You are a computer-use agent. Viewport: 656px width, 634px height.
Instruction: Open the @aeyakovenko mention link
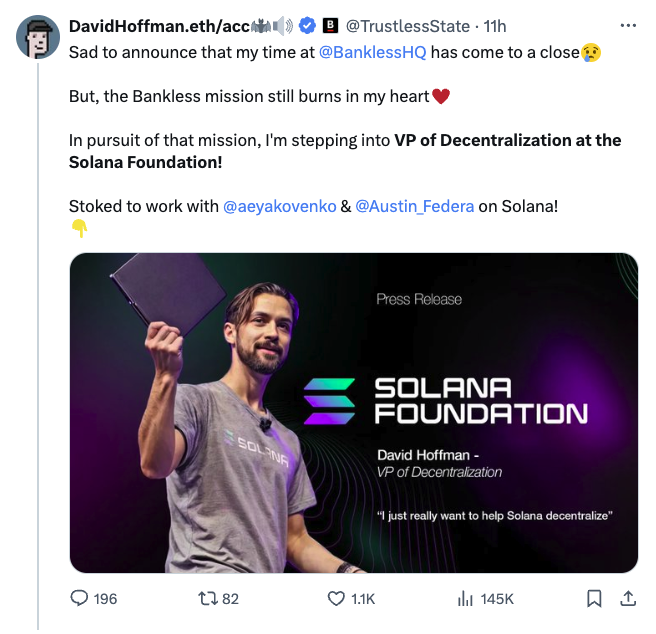(x=279, y=206)
